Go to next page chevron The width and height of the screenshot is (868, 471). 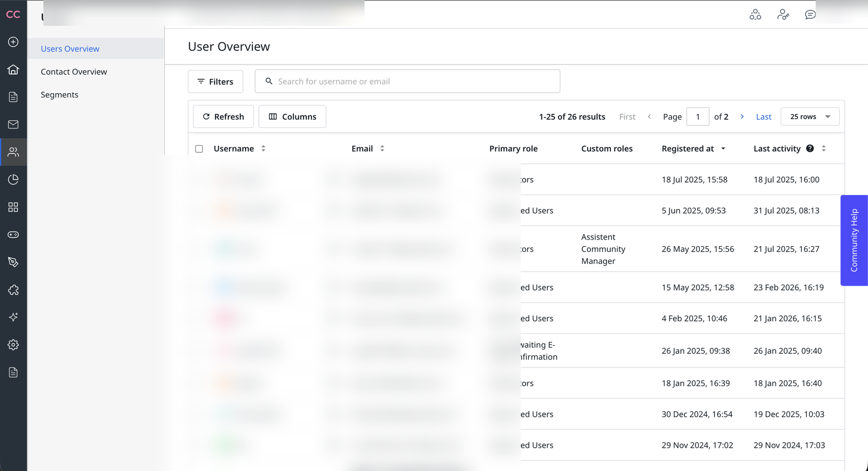[x=742, y=117]
